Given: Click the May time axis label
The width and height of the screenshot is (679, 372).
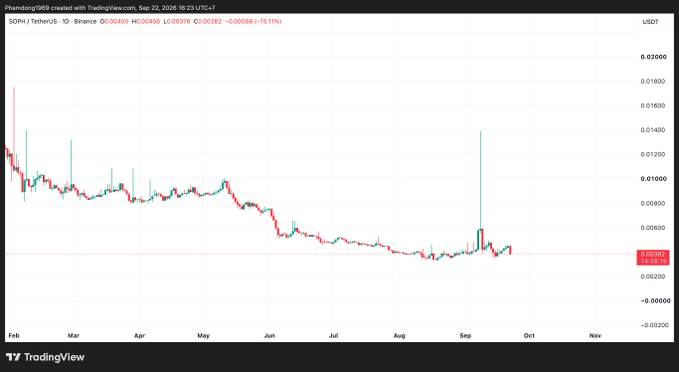Looking at the screenshot, I should 204,336.
